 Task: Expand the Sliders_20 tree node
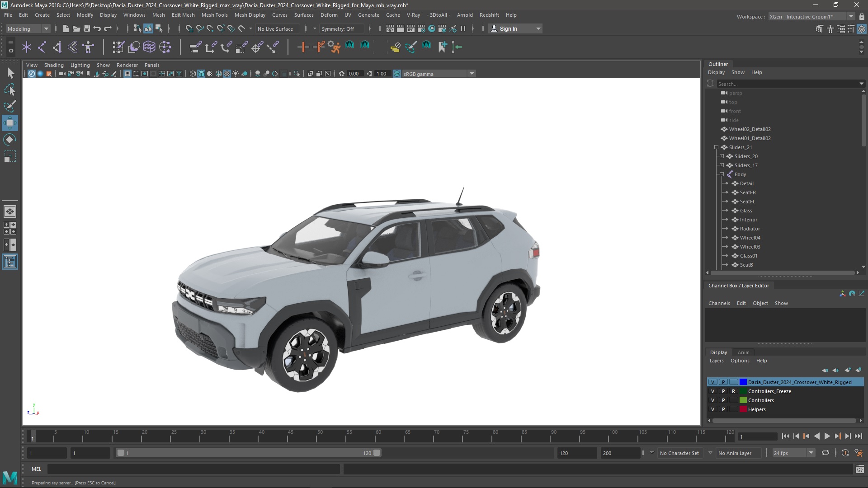click(x=722, y=156)
